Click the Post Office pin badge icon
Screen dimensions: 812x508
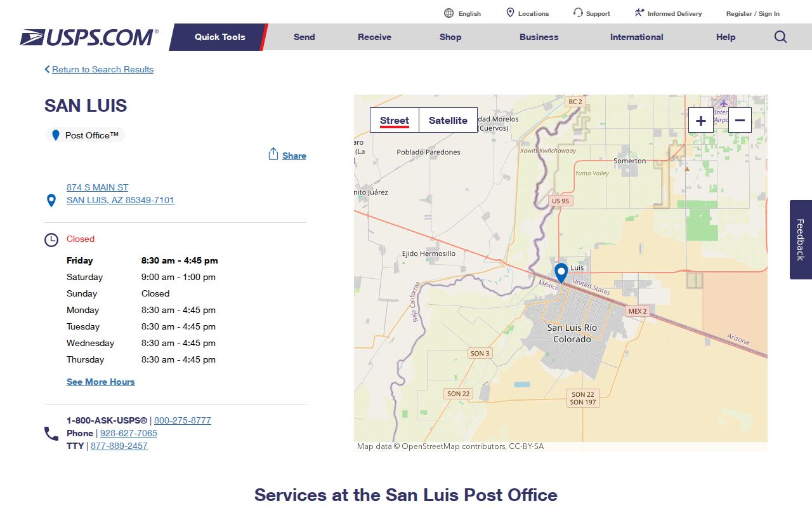coord(56,135)
